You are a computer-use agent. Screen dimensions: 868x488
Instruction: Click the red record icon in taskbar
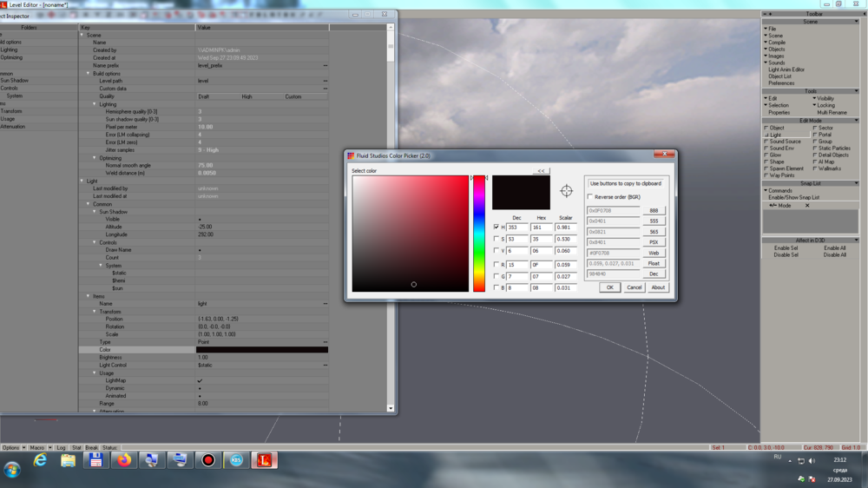pyautogui.click(x=208, y=460)
